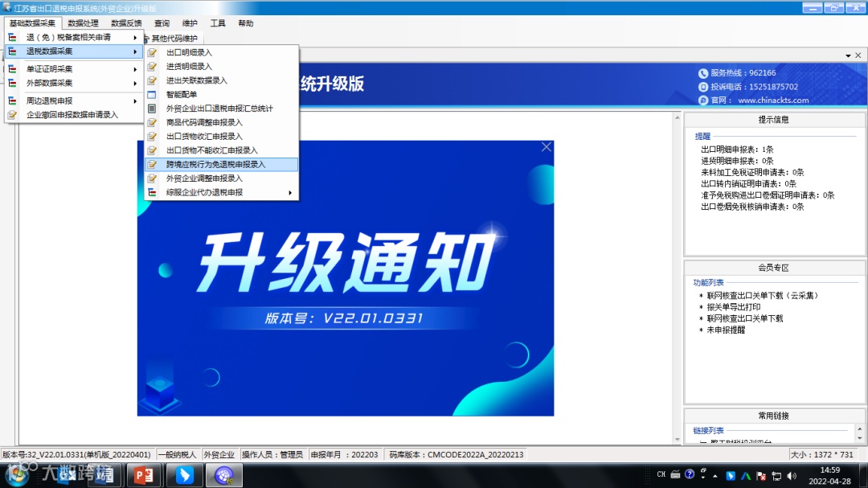
Task: Click the volume icon in system tray
Action: 792,476
